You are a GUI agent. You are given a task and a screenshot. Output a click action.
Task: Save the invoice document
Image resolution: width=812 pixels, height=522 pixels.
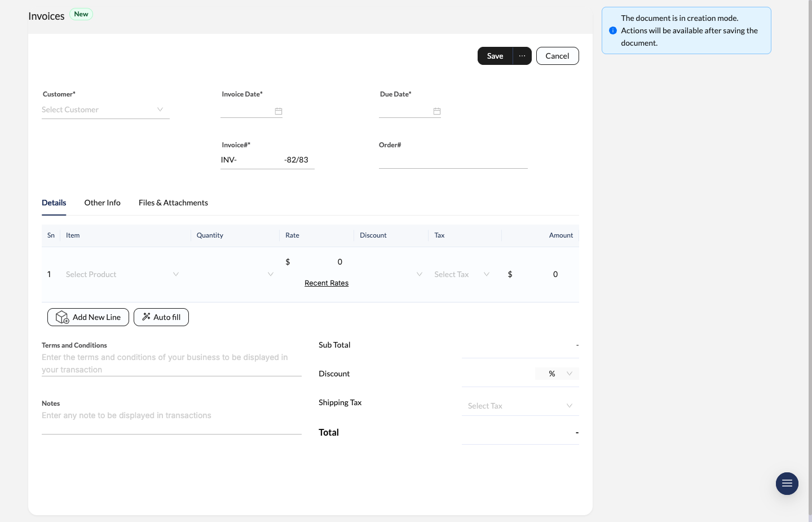[495, 56]
